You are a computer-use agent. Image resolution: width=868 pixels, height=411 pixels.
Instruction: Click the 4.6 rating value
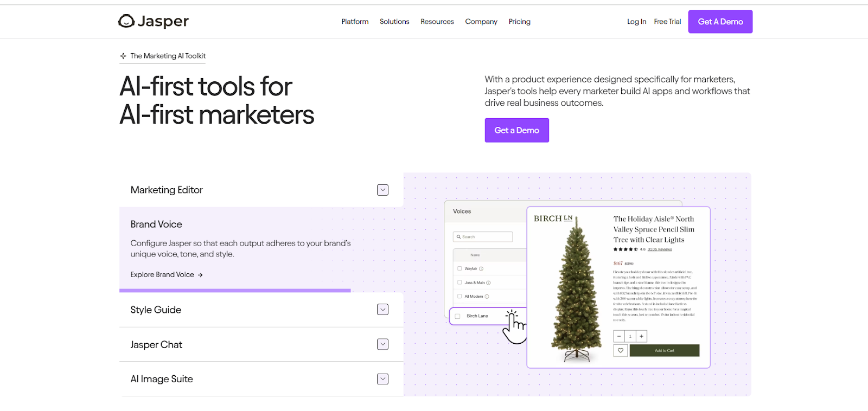pos(643,249)
